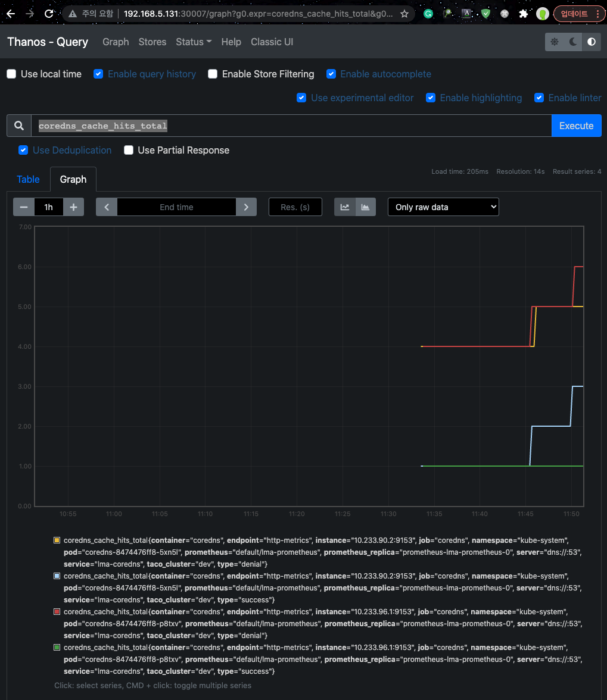Click the magnifier icon beside query field
Viewport: 607px width, 700px height.
pyautogui.click(x=18, y=126)
